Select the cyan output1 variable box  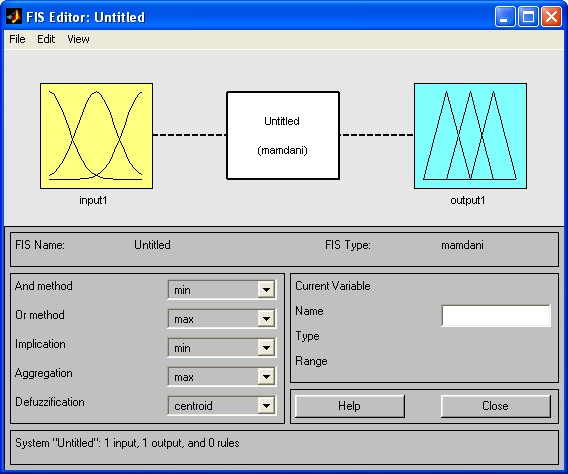(x=471, y=136)
